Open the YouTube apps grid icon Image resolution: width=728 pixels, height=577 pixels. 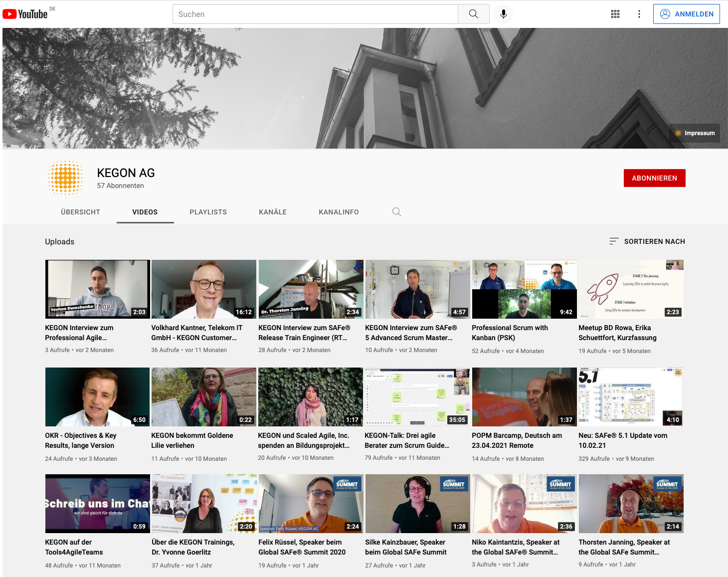[x=615, y=14]
